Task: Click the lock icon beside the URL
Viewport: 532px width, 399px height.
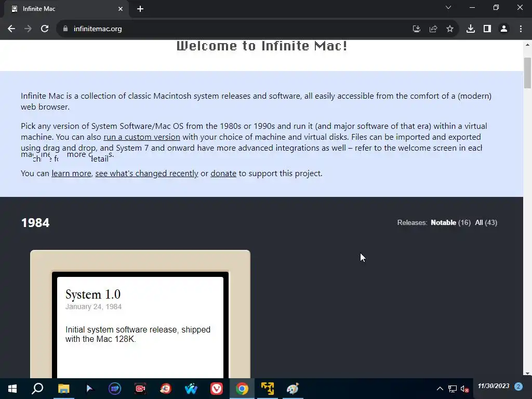Action: [x=65, y=29]
